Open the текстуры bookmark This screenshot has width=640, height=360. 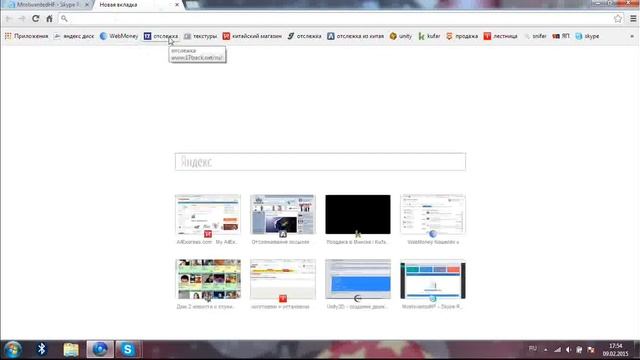coord(200,36)
